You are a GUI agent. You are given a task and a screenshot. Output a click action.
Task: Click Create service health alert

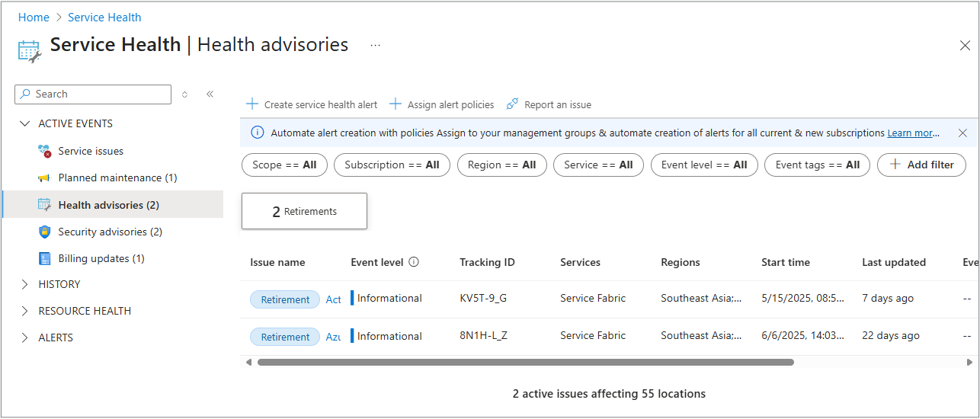312,104
